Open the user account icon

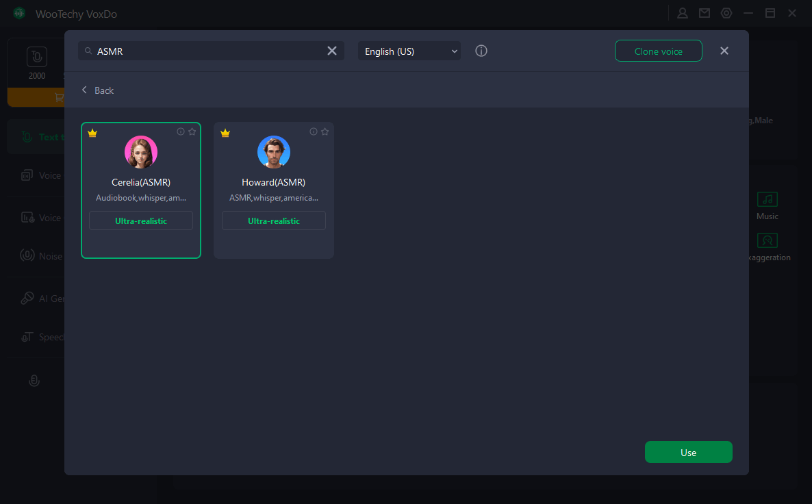click(683, 14)
